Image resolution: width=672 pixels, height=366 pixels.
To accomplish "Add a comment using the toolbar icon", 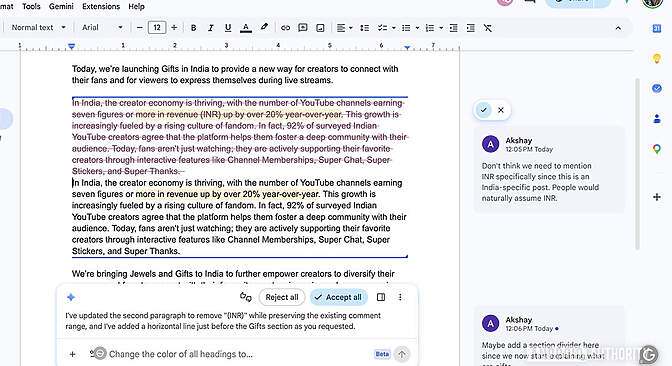I will point(303,28).
